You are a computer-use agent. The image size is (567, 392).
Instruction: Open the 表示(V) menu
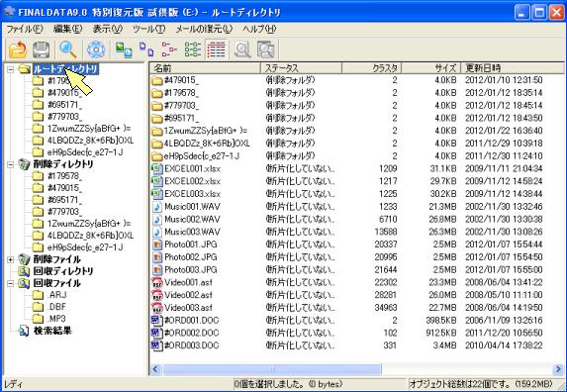coord(108,29)
